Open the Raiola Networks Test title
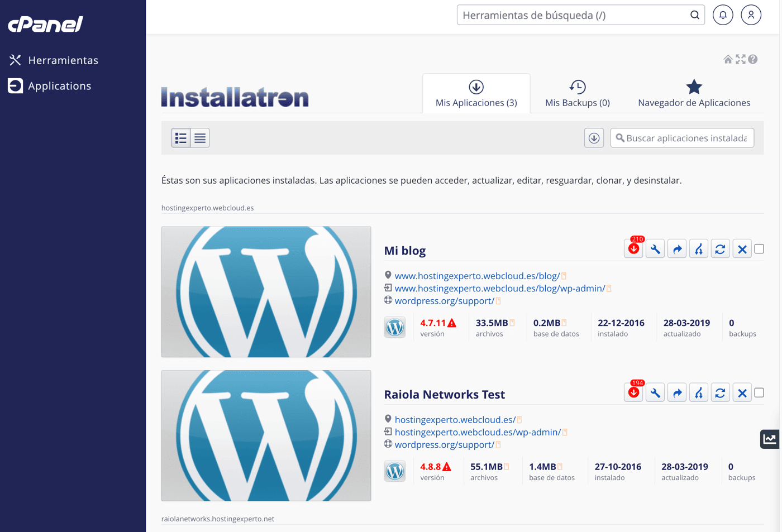 pos(445,395)
